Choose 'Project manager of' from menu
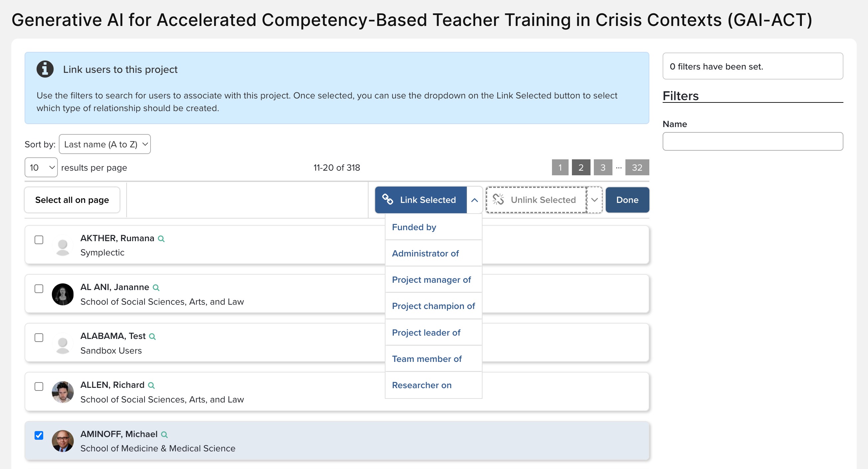This screenshot has width=868, height=469. coord(431,280)
